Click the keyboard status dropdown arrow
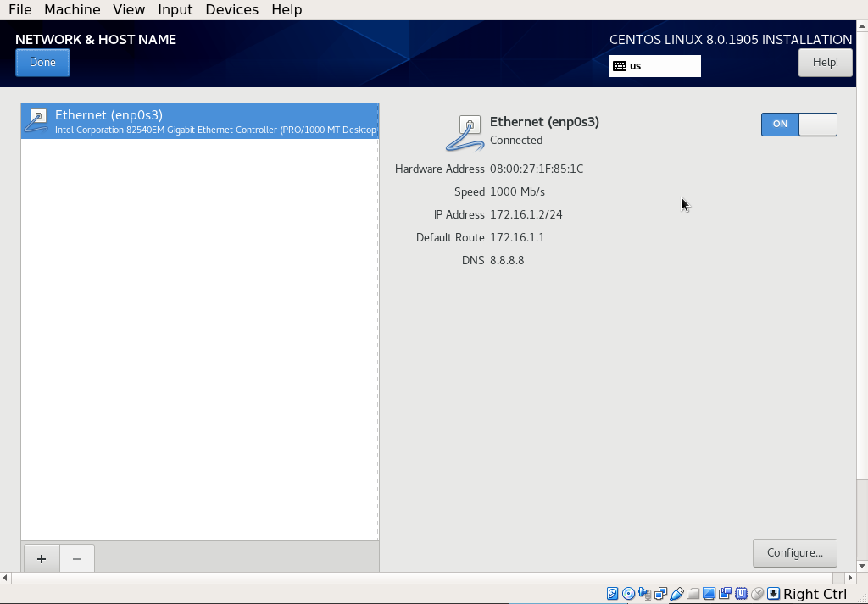This screenshot has height=604, width=868. point(773,593)
